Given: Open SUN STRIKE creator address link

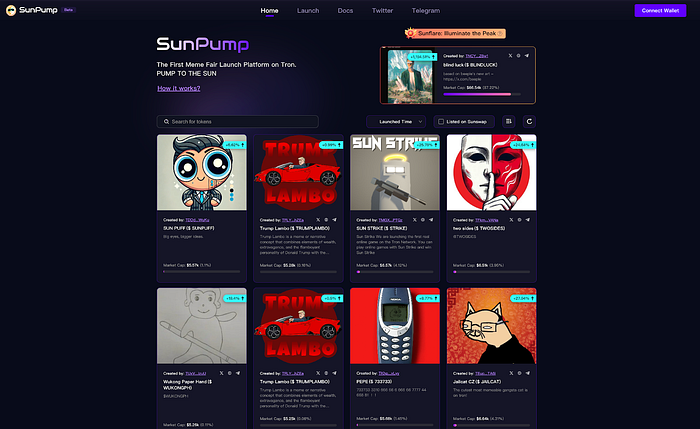Looking at the screenshot, I should click(390, 220).
